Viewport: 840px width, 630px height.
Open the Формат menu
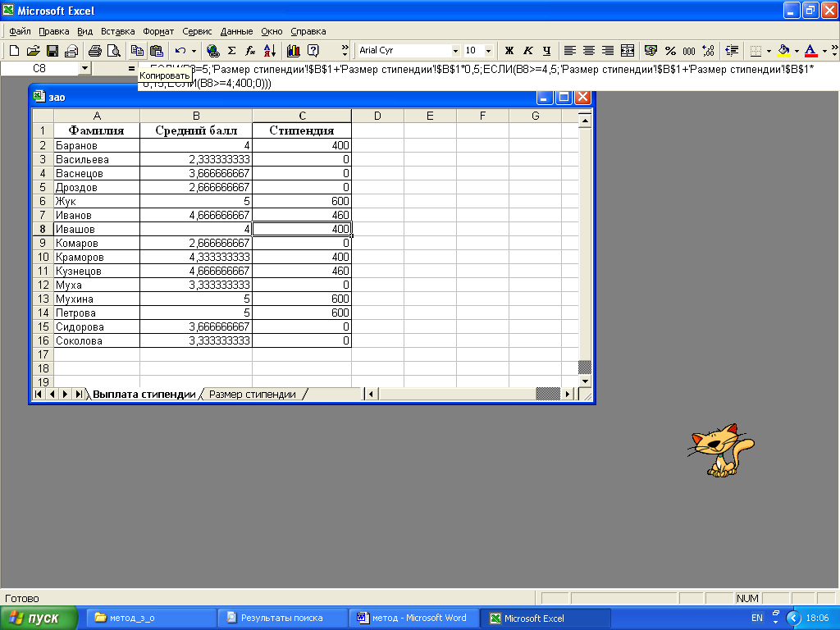point(158,31)
